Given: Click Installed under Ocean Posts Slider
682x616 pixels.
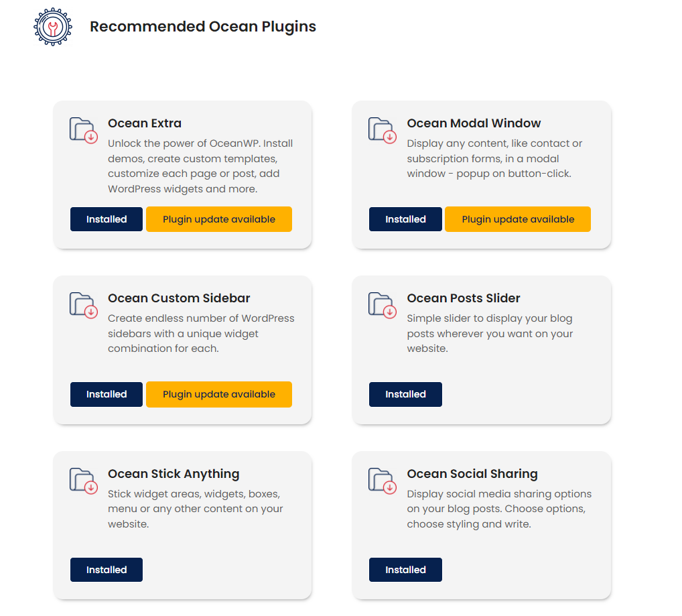Looking at the screenshot, I should [x=405, y=394].
